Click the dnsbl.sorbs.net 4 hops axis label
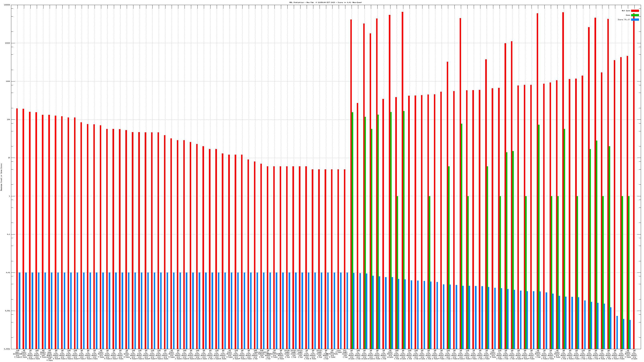 pos(43,354)
